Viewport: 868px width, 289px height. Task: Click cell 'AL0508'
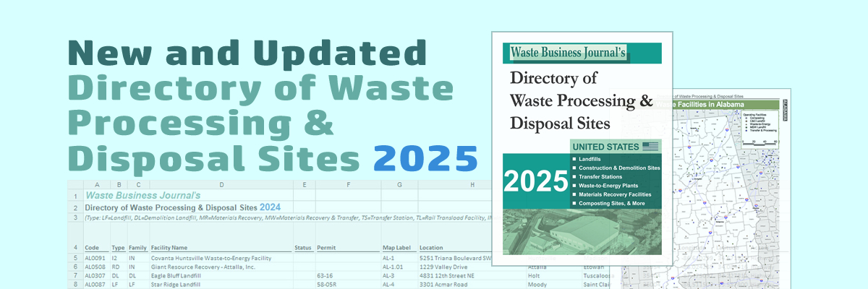[95, 266]
